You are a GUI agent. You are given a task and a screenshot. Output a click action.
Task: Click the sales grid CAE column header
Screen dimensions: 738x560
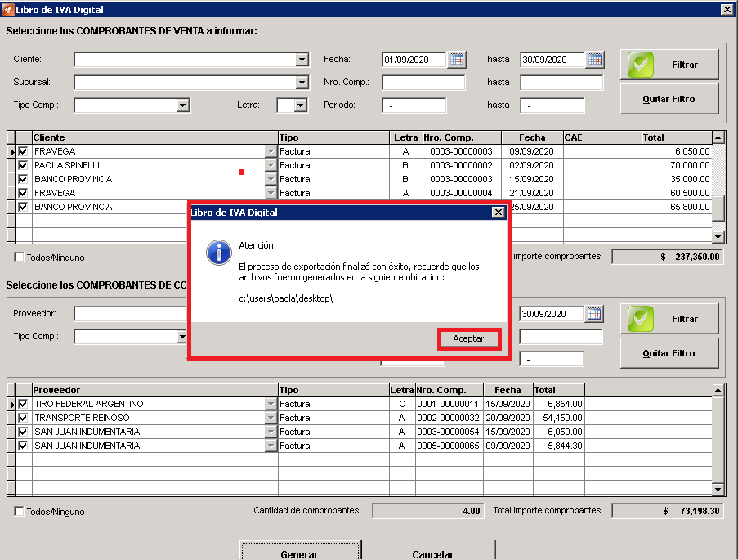click(602, 137)
